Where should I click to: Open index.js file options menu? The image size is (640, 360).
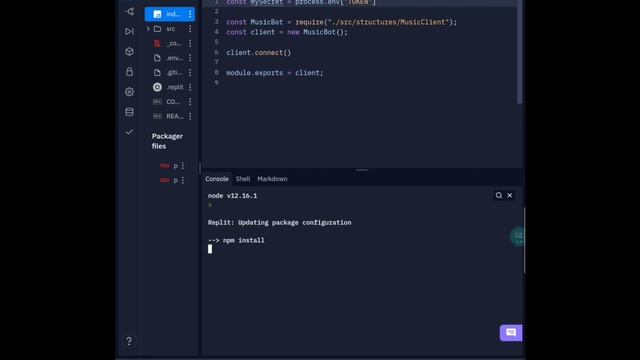[190, 14]
